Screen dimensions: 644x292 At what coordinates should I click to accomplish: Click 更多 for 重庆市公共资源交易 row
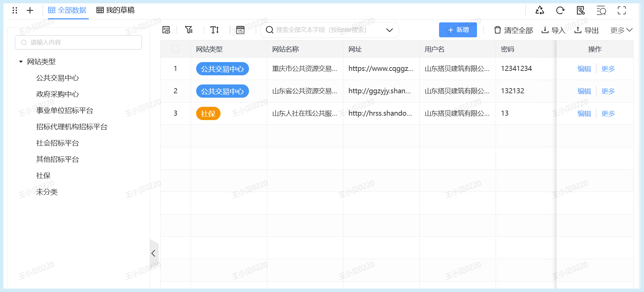point(608,69)
